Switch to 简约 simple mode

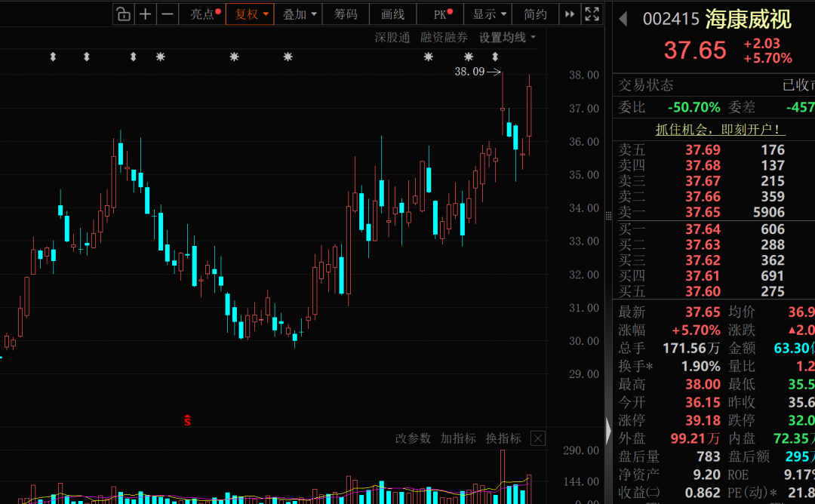point(535,14)
